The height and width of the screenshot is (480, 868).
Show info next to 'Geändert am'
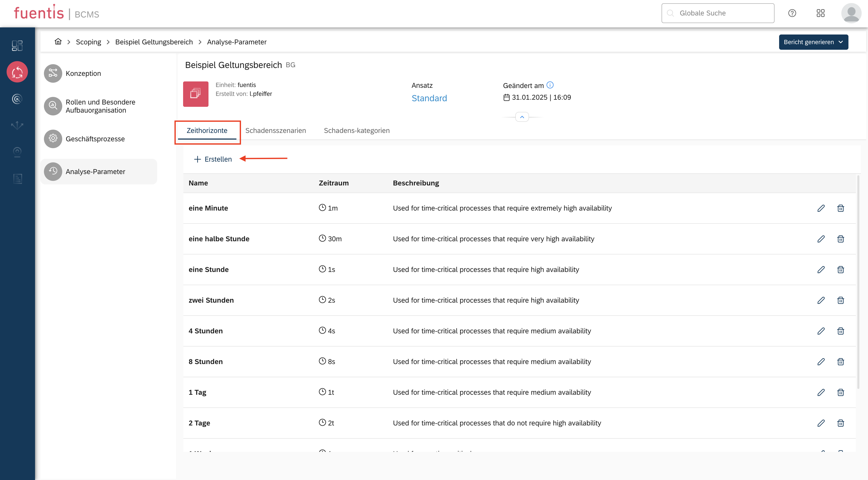pos(550,85)
